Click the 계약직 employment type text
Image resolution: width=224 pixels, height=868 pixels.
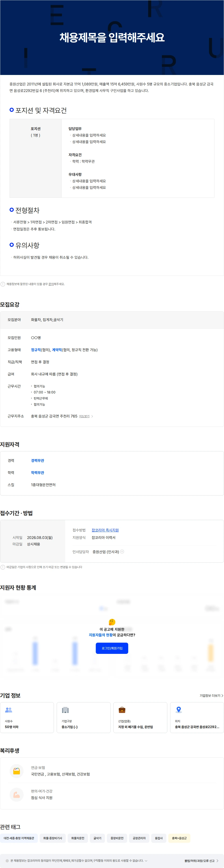click(x=57, y=350)
